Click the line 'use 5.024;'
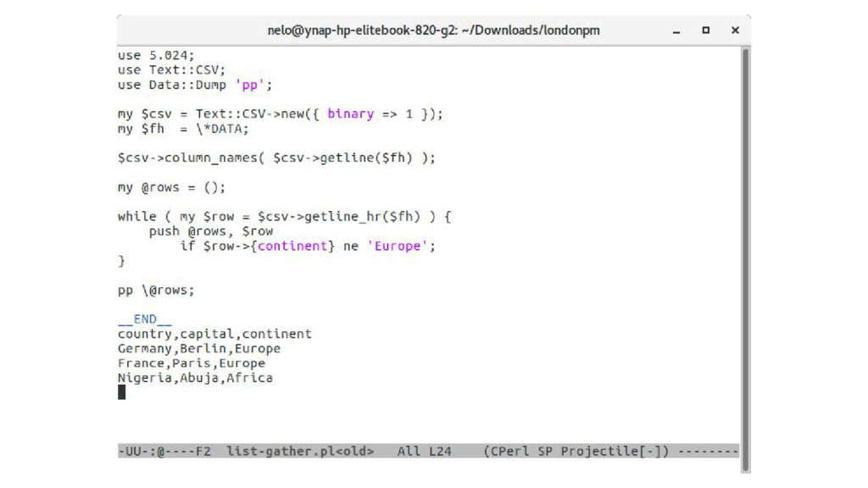 pos(156,55)
